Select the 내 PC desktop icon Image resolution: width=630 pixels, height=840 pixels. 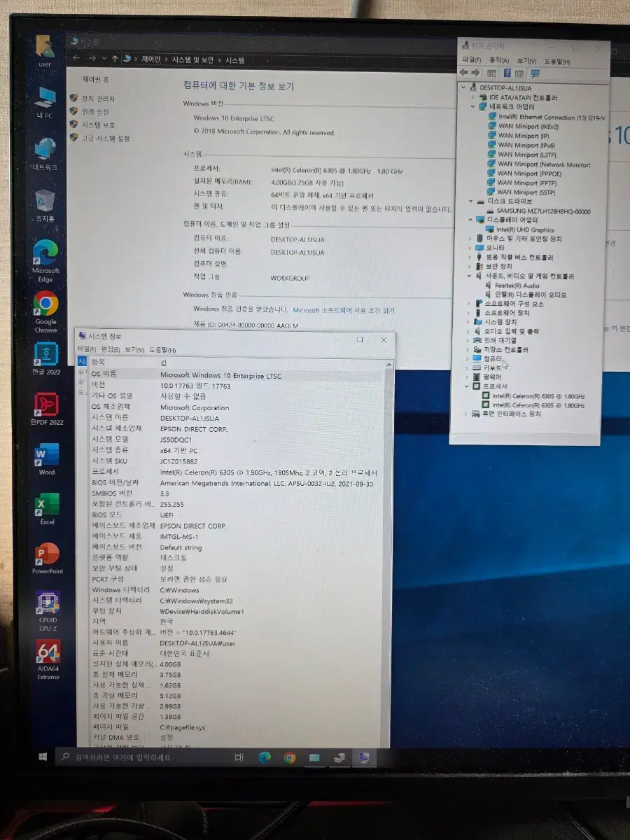tap(45, 103)
